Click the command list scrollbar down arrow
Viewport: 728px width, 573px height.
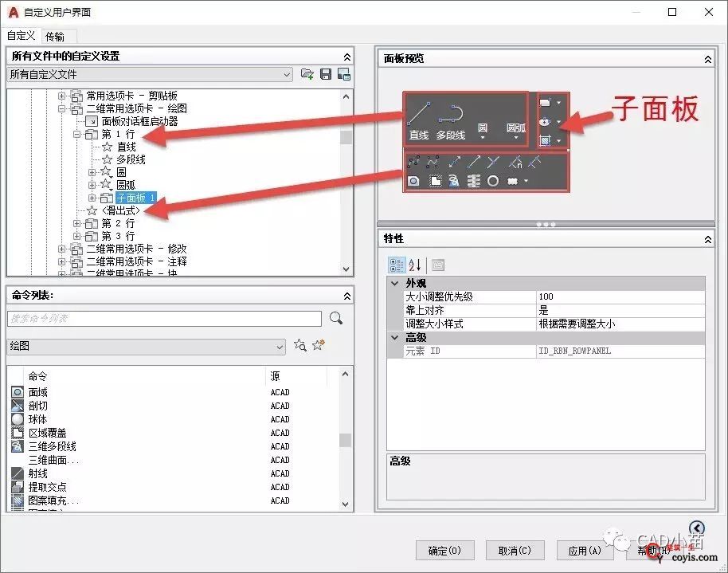[x=345, y=504]
